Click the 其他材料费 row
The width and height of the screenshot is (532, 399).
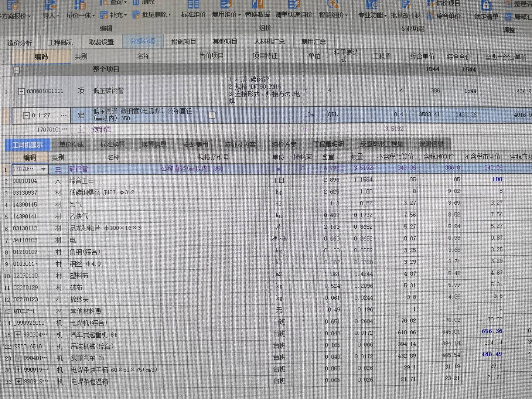pos(266,311)
